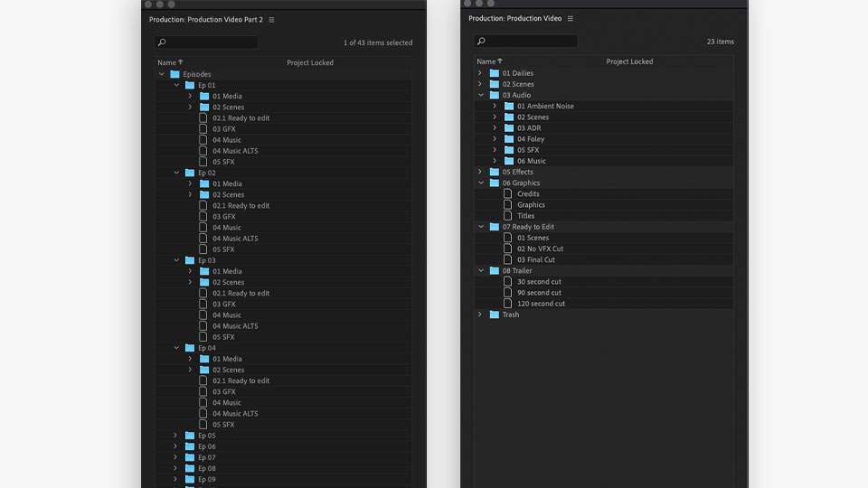
Task: Select the Ep 01 folder icon
Action: 190,85
